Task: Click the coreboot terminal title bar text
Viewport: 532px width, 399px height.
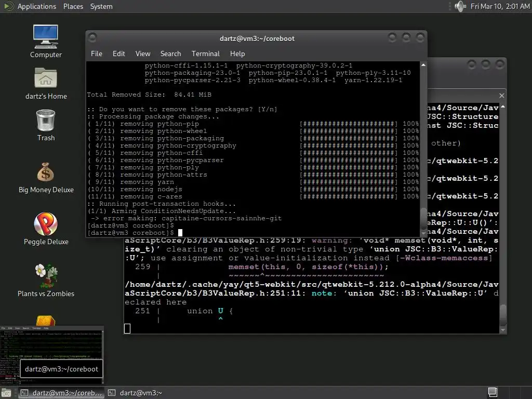Action: coord(257,38)
